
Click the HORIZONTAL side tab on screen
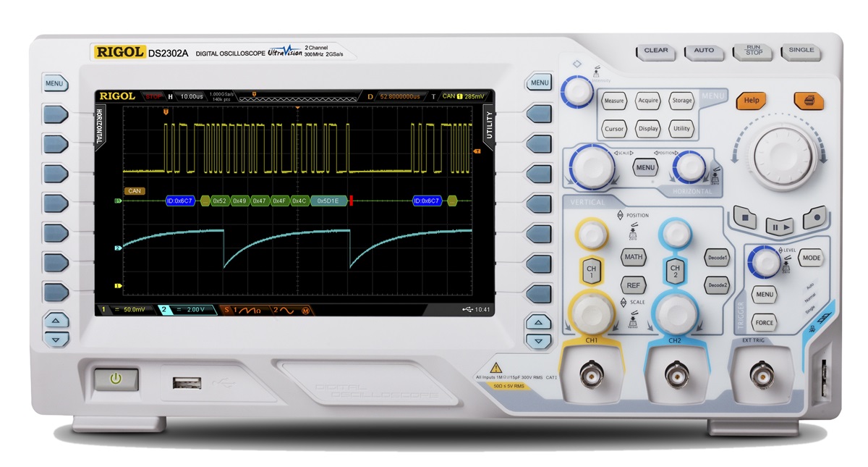tap(100, 127)
